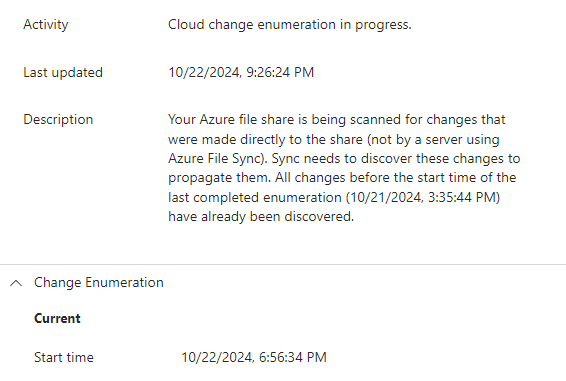This screenshot has width=566, height=381.
Task: Click the Cloud change enumeration in progress text
Action: (x=289, y=25)
